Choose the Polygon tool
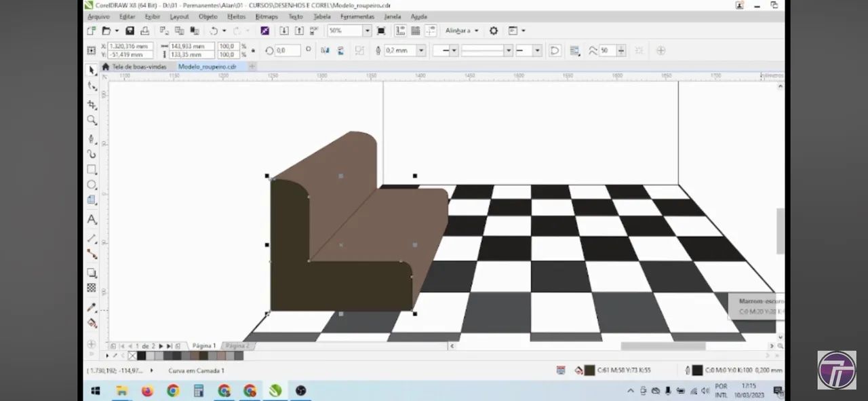Image resolution: width=868 pixels, height=401 pixels. (92, 200)
